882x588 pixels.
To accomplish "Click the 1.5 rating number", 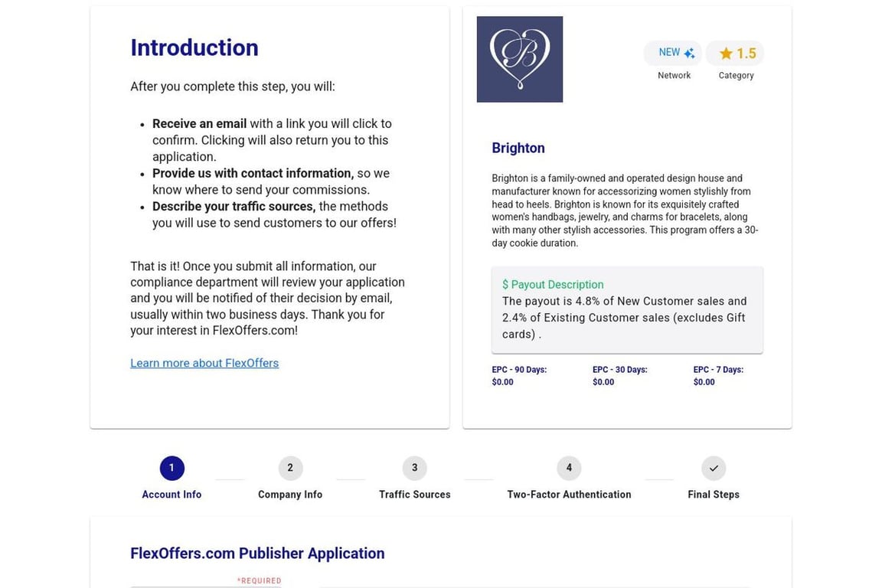I will coord(746,54).
